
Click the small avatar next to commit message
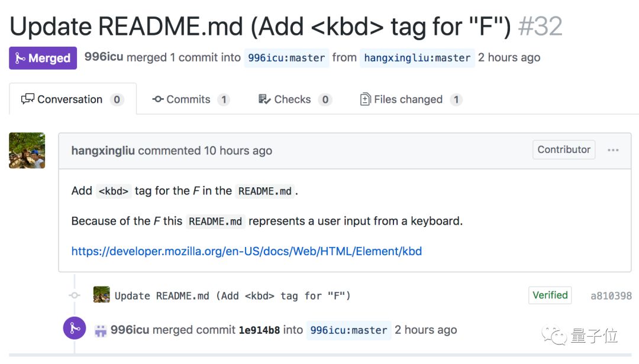(x=101, y=295)
